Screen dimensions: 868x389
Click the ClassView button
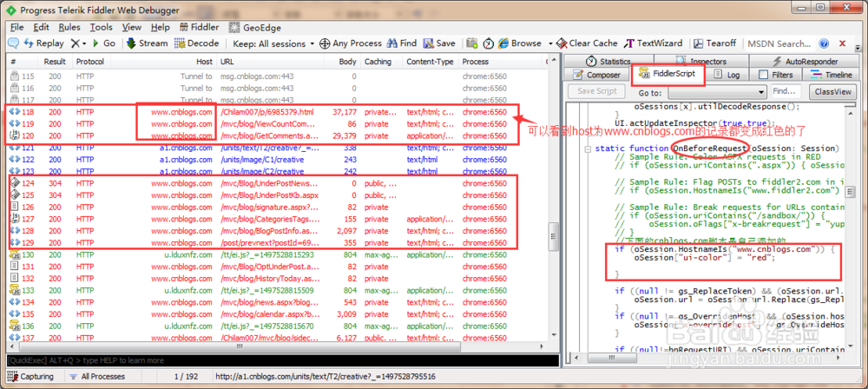832,91
